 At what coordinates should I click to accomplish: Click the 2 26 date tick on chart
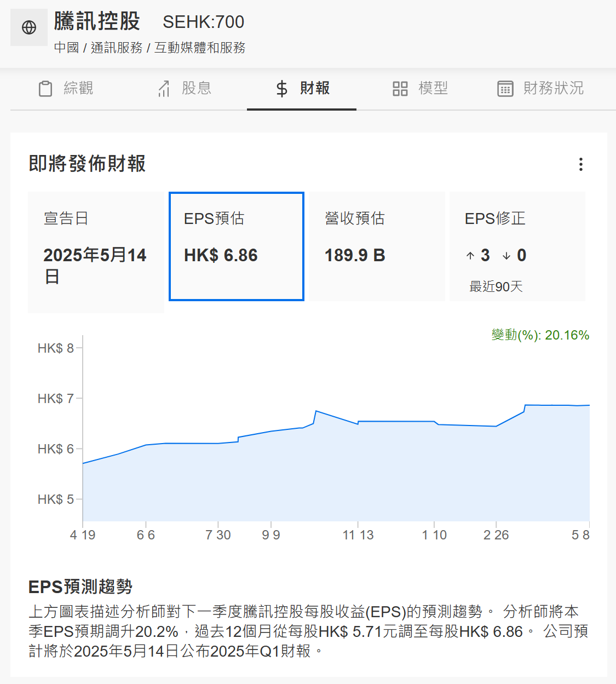496,535
